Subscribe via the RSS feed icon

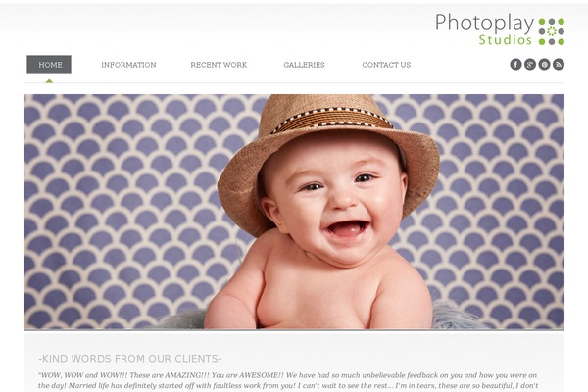tap(559, 64)
